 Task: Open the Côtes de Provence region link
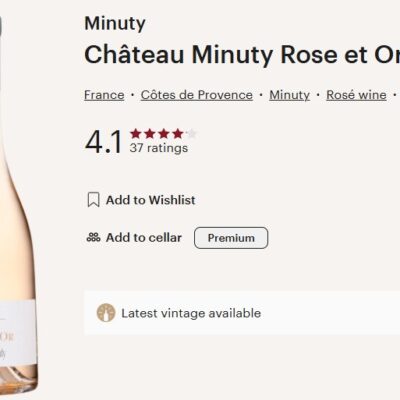point(197,95)
